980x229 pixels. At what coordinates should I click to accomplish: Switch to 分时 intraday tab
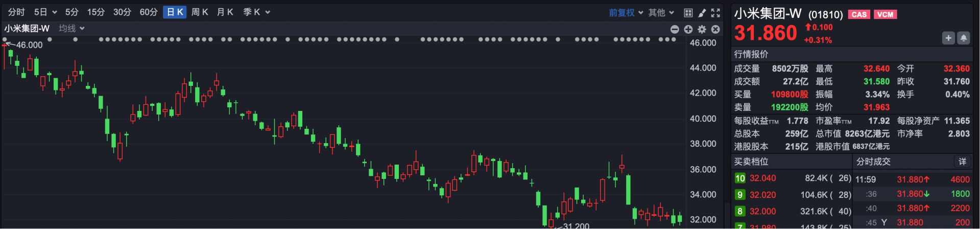click(16, 12)
